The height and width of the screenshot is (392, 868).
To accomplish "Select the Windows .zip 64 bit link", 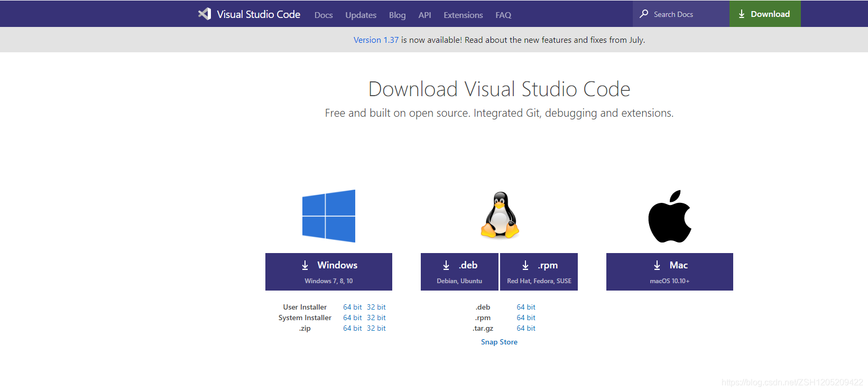I will 353,328.
